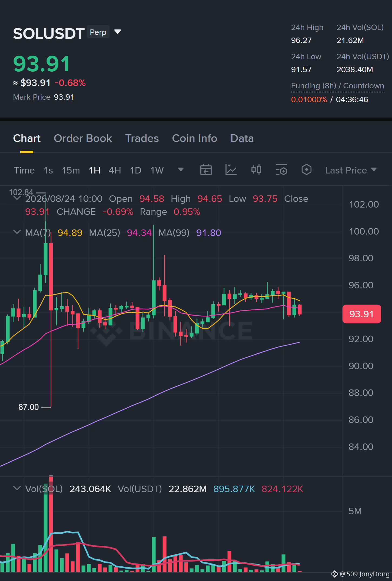The image size is (392, 581).
Task: Collapse the candle OHLC info row chevron
Action: click(x=17, y=198)
